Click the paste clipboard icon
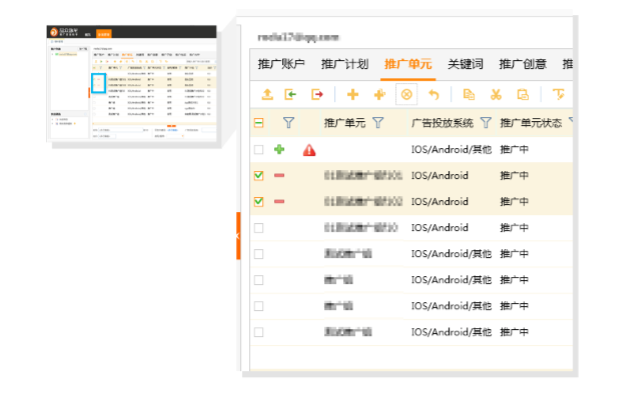Viewport: 625px width, 396px height. click(x=523, y=95)
